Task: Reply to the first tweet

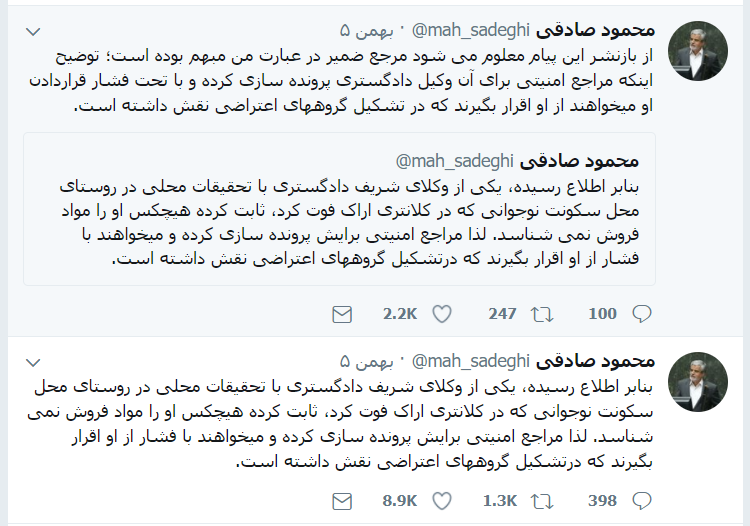Action: click(x=642, y=314)
